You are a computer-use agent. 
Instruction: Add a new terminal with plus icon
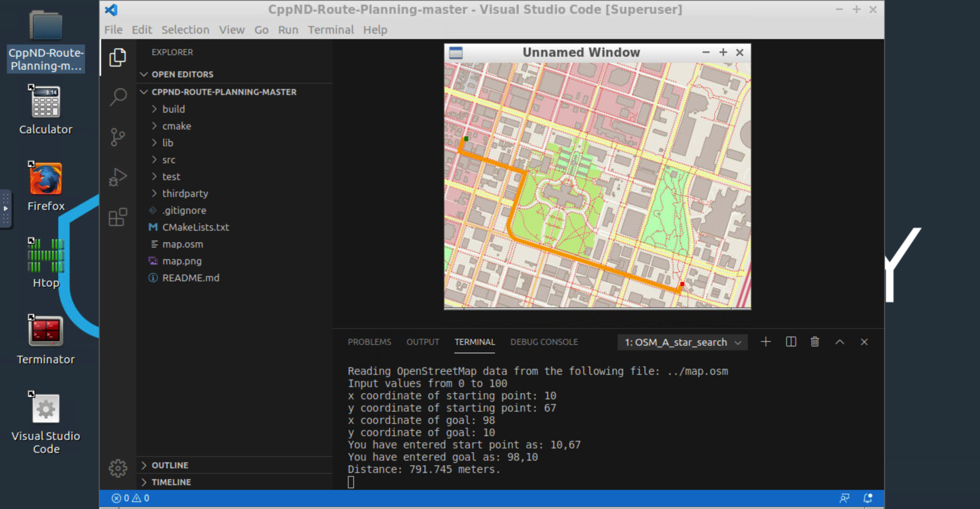765,342
